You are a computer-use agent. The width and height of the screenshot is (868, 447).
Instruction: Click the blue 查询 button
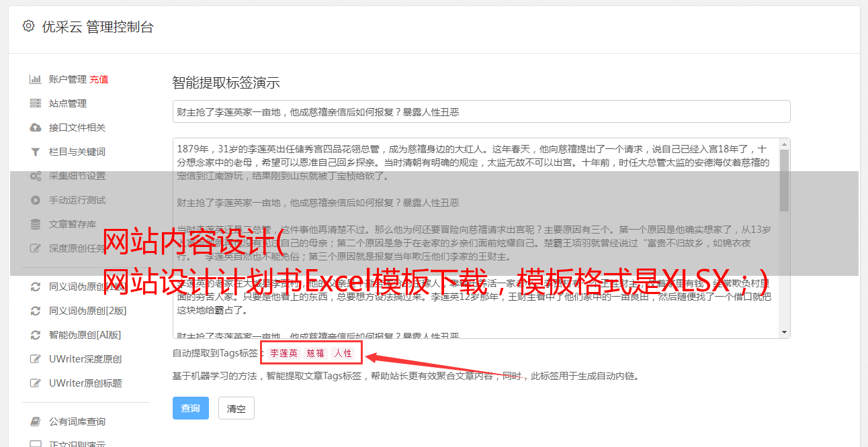[x=191, y=408]
